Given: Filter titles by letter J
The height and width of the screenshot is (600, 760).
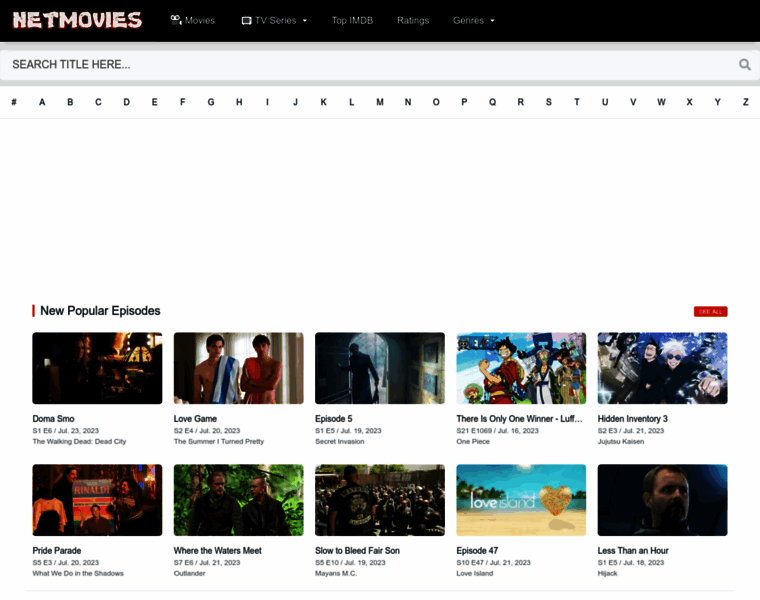Looking at the screenshot, I should pyautogui.click(x=295, y=102).
